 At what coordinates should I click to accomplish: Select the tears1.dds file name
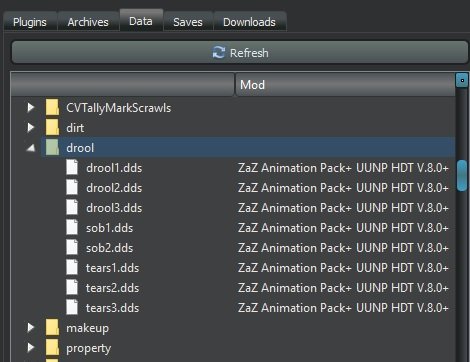pos(112,268)
